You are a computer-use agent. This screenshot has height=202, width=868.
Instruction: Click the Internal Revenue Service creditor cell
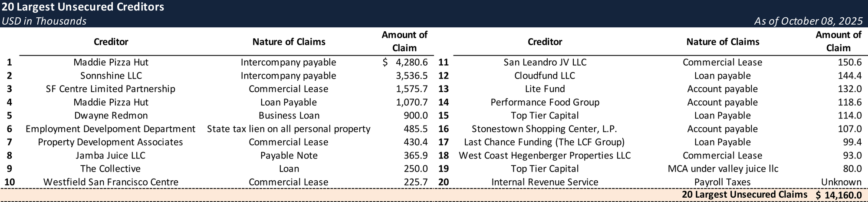pos(545,182)
